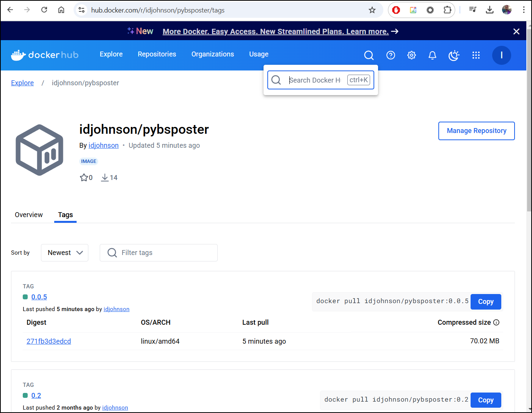Go back with browser back arrow
Viewport: 532px width, 413px height.
coord(10,10)
